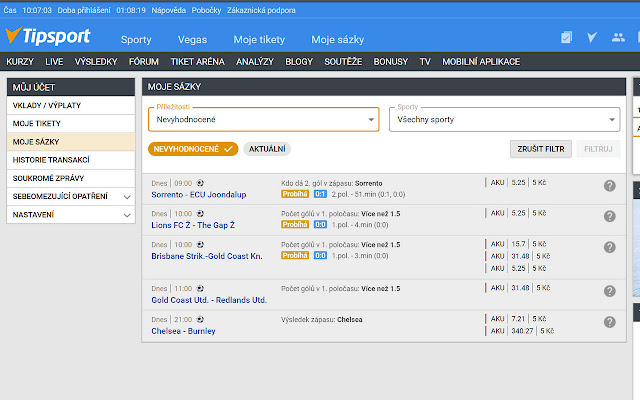The width and height of the screenshot is (640, 400).
Task: Open the Příležitosti dropdown
Action: [264, 120]
